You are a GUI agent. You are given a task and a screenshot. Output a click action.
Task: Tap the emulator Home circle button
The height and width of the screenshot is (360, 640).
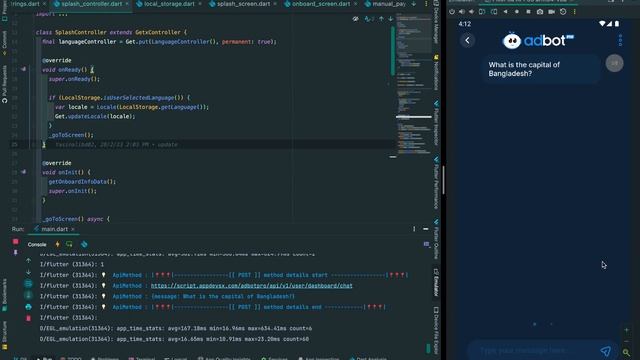[x=517, y=12]
